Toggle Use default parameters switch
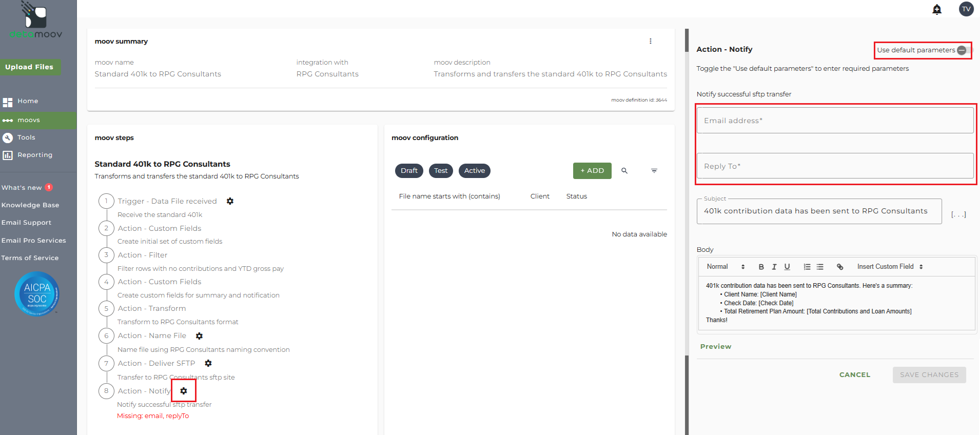The image size is (980, 435). [x=964, y=50]
